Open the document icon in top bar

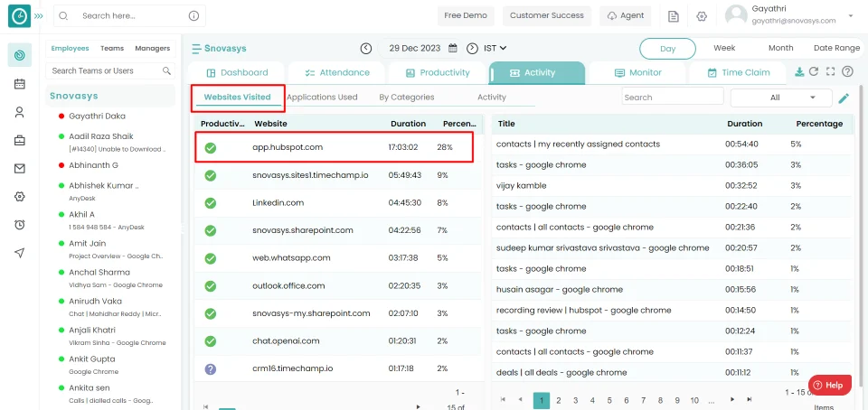[673, 16]
